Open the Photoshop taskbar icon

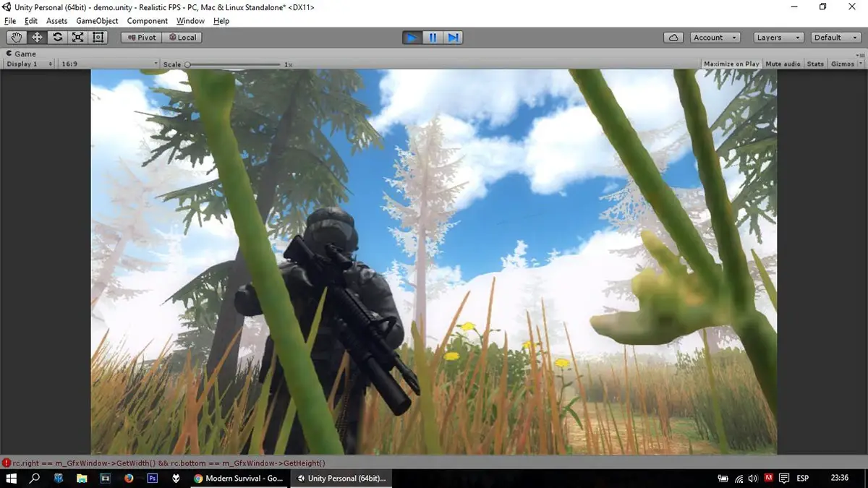[x=153, y=479]
